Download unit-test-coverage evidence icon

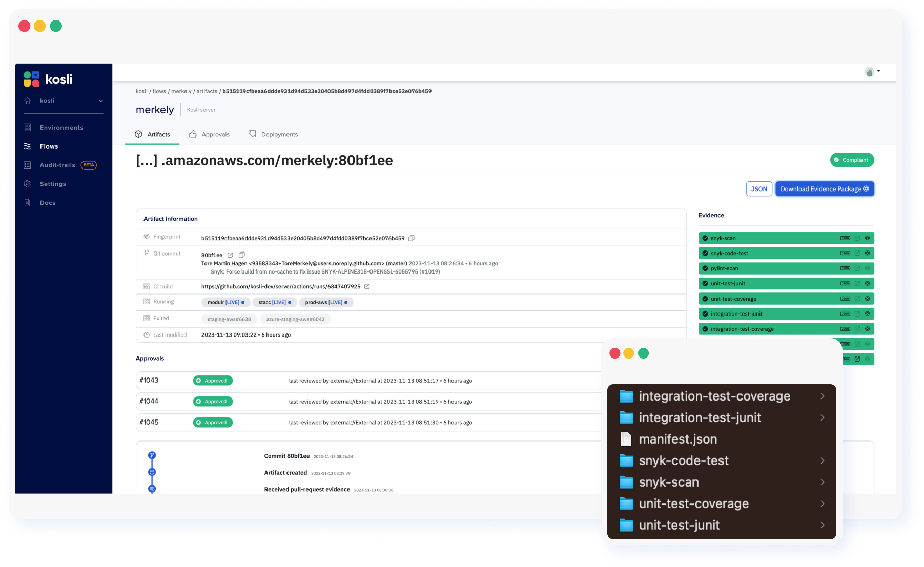868,299
